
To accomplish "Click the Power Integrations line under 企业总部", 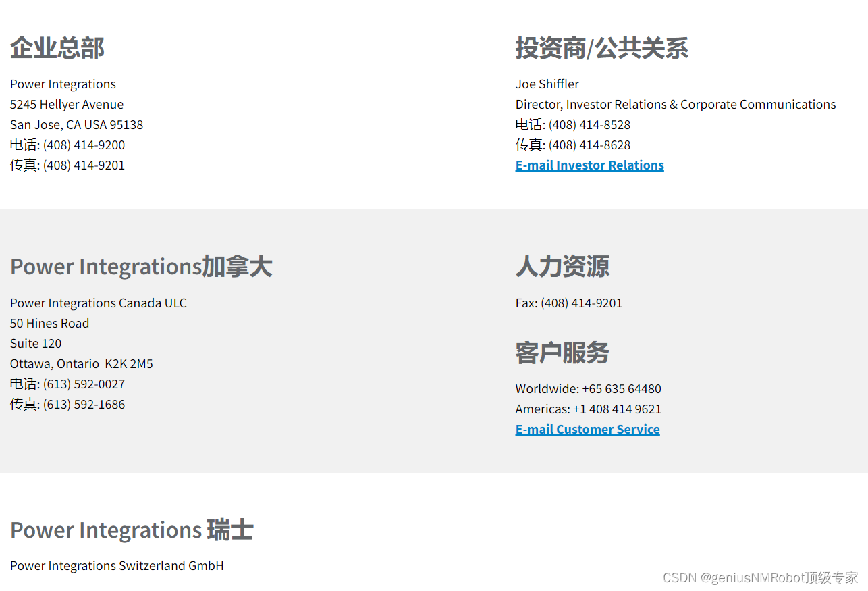I will coord(63,84).
